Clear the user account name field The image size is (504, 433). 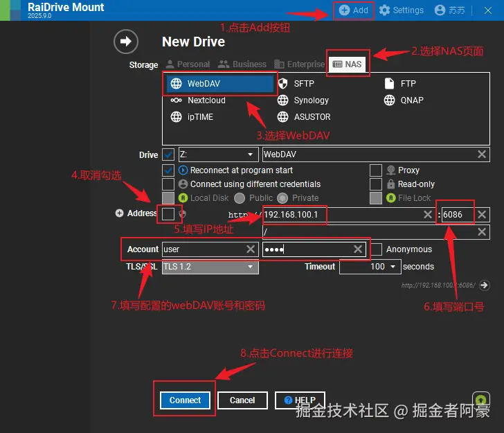tap(251, 249)
